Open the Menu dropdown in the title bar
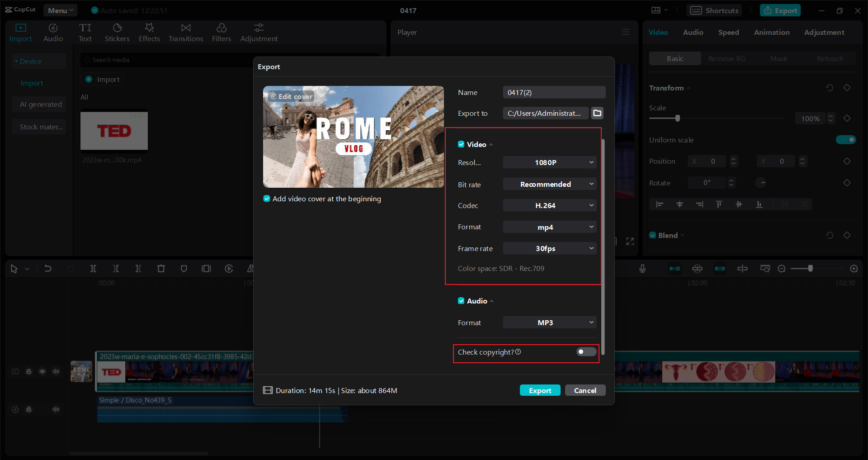The width and height of the screenshot is (868, 460). pyautogui.click(x=60, y=9)
